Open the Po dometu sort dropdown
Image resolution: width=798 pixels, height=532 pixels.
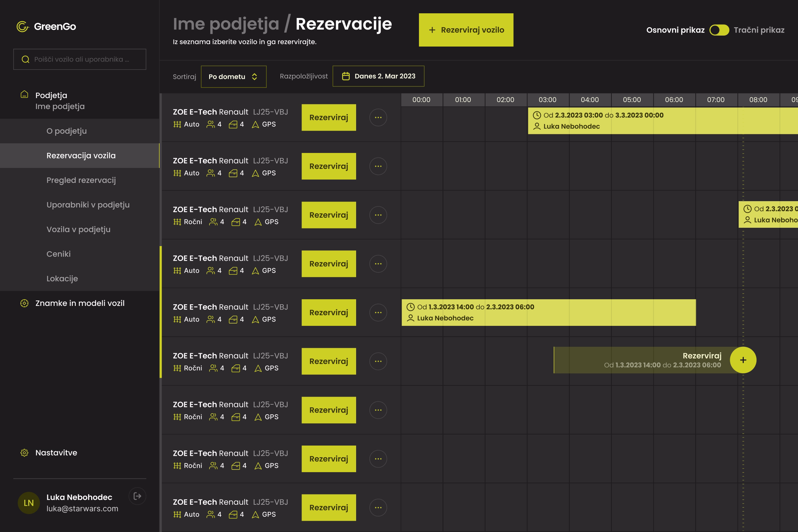tap(234, 77)
